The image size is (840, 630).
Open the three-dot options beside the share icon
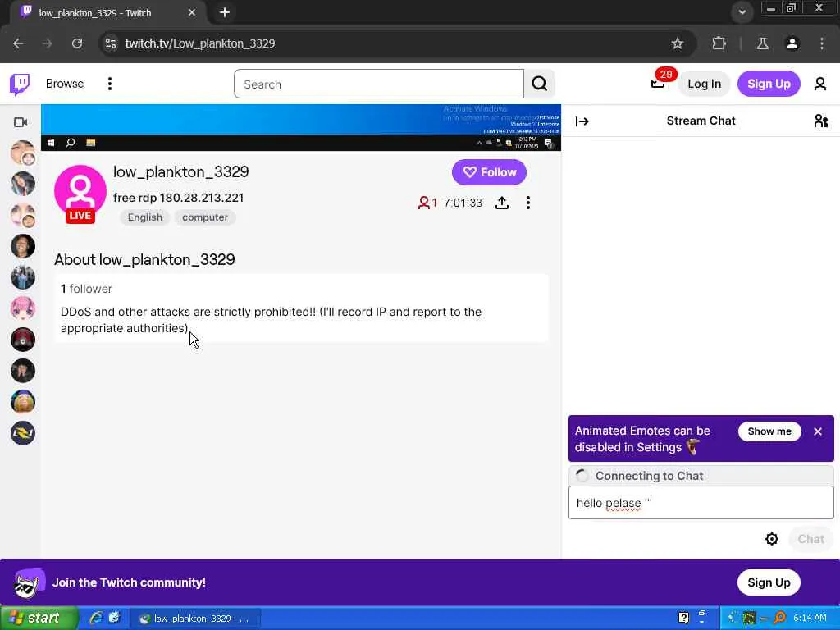(x=528, y=203)
